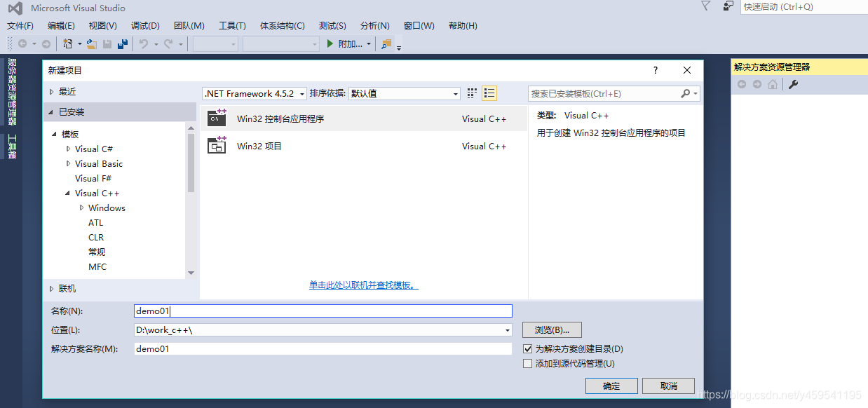Open the Test menu
868x408 pixels.
point(332,25)
